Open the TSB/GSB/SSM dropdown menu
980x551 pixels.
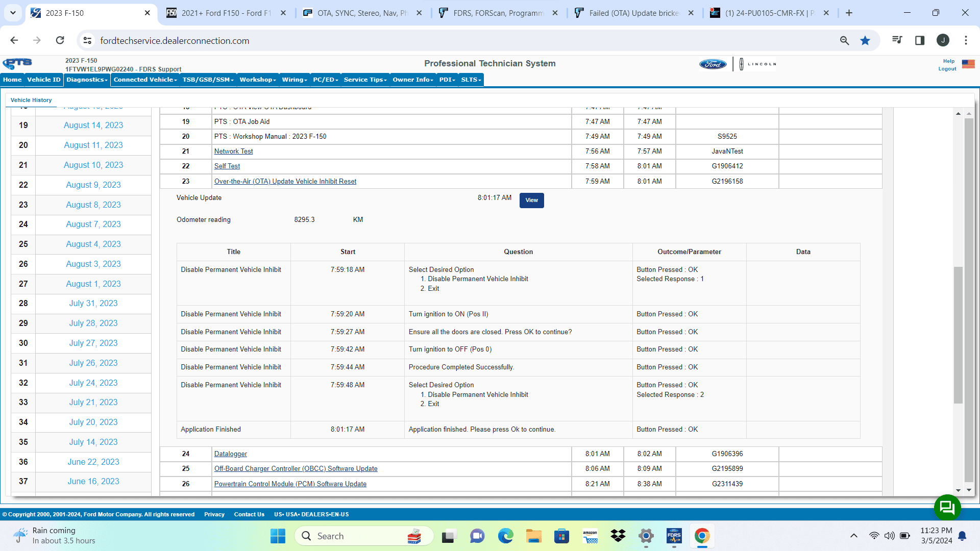[208, 80]
